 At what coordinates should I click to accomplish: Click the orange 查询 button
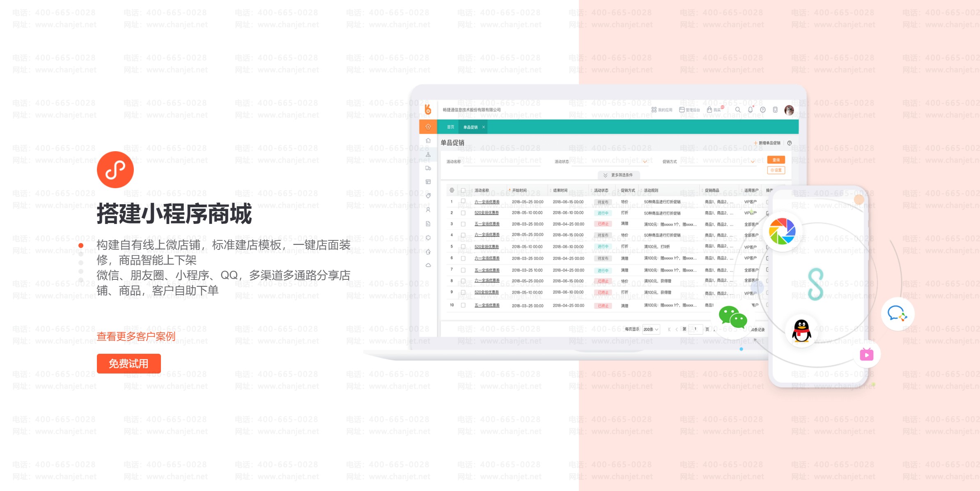pos(776,160)
